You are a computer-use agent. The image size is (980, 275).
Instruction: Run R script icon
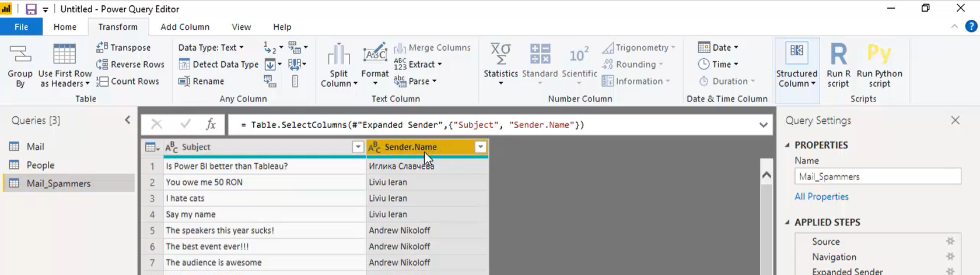tap(838, 54)
